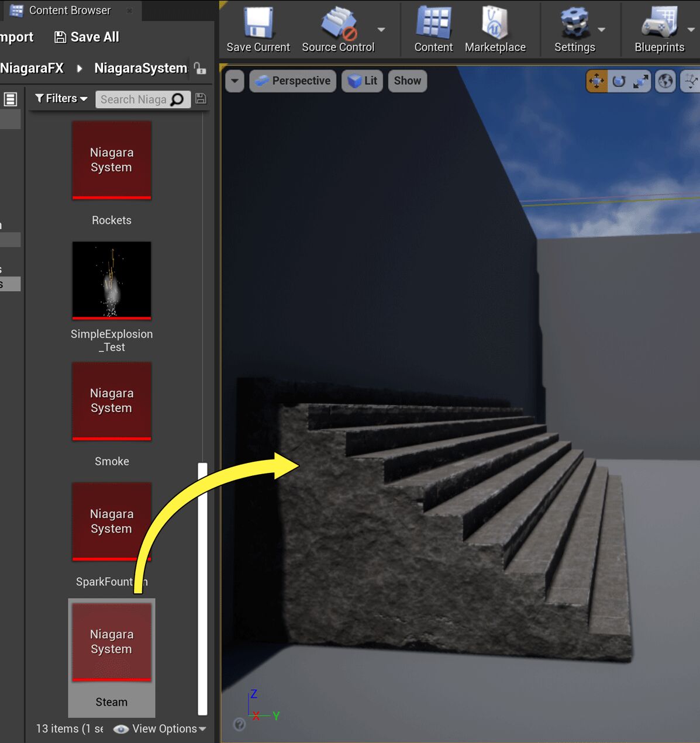Click the Blueprints gamepad icon
700x743 pixels.
point(659,23)
